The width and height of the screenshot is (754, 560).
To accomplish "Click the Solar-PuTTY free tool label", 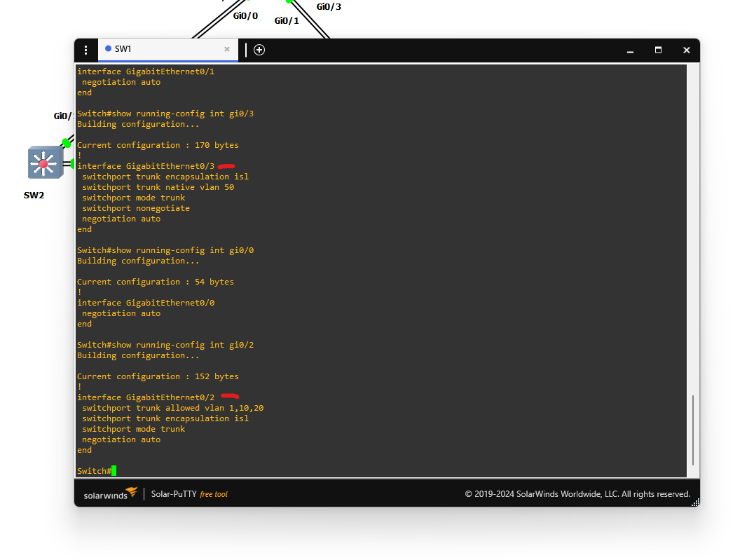I will 189,494.
